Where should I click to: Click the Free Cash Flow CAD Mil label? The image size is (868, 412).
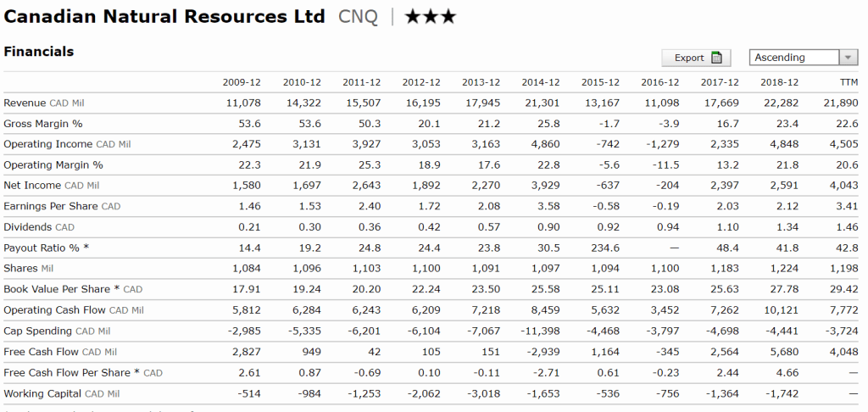(60, 352)
